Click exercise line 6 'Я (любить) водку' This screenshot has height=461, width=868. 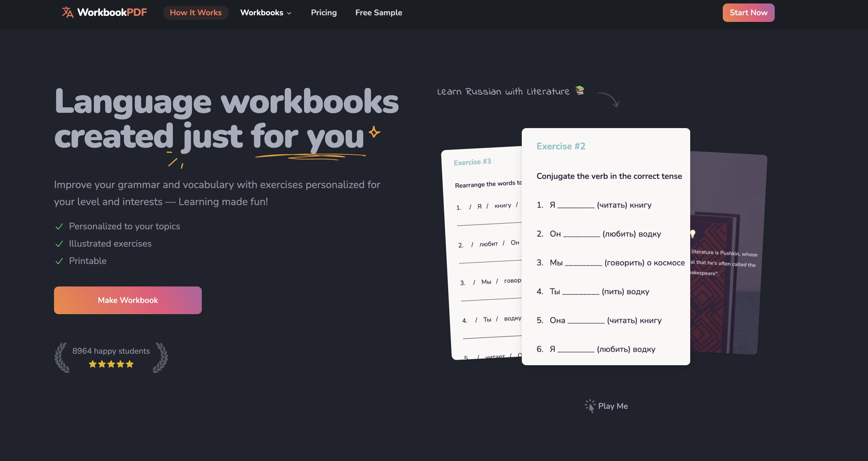pyautogui.click(x=596, y=349)
